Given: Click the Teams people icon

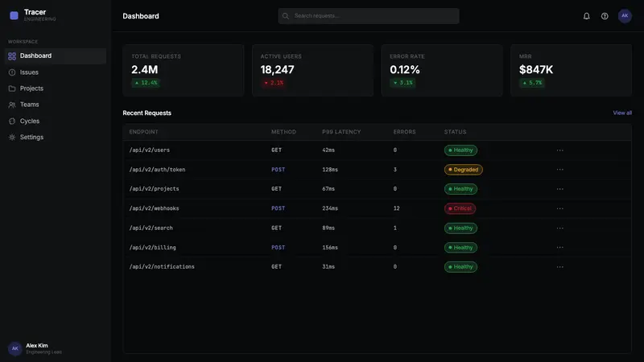Looking at the screenshot, I should pos(12,105).
